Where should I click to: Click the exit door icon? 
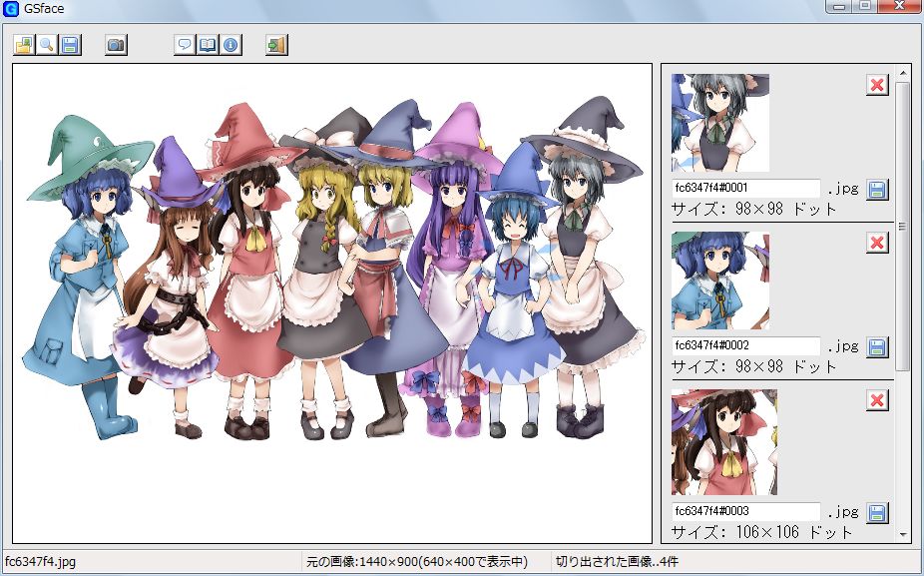277,45
